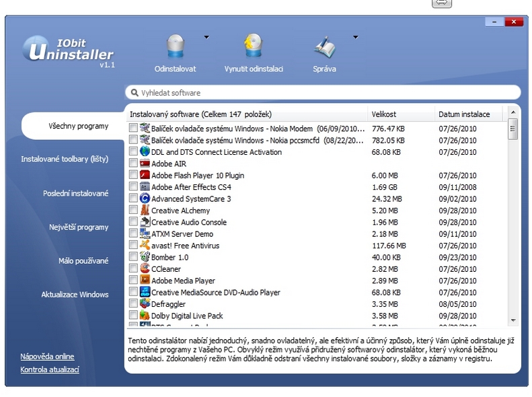Open the Správa book icon

coord(325,47)
